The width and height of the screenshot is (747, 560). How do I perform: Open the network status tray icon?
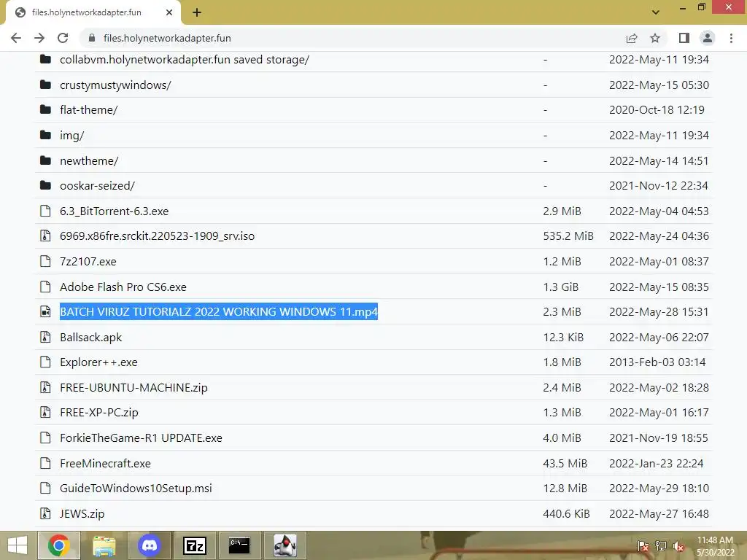click(x=661, y=546)
